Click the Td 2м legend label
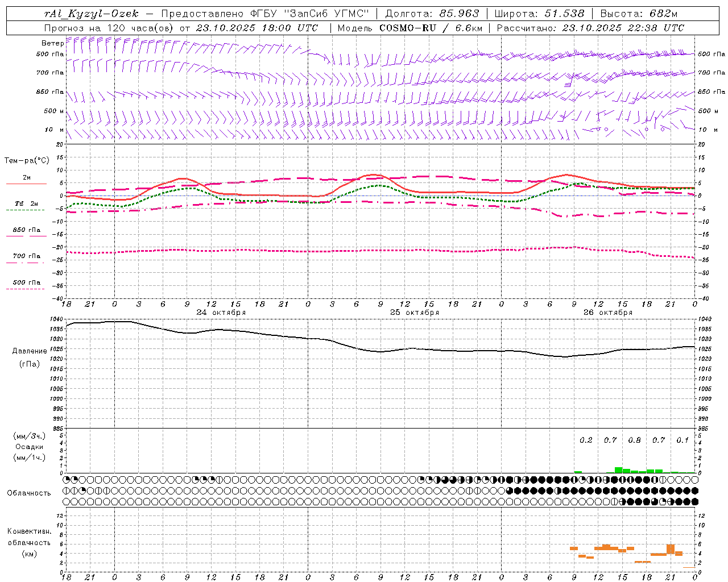The width and height of the screenshot is (728, 582). (x=27, y=203)
